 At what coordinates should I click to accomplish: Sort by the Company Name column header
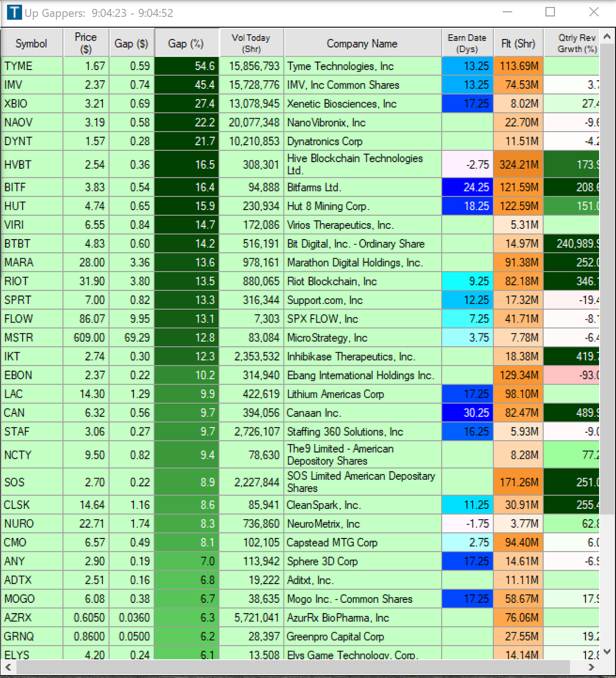(x=362, y=44)
